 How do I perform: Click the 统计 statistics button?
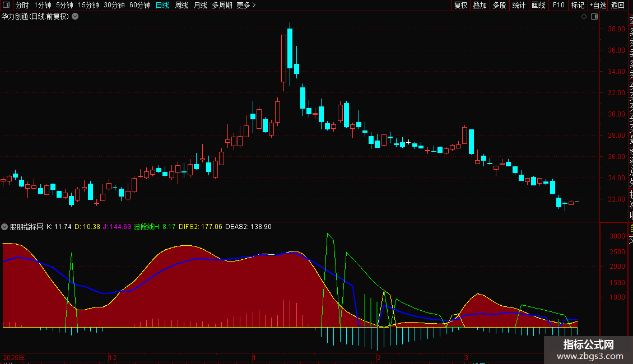click(x=519, y=5)
